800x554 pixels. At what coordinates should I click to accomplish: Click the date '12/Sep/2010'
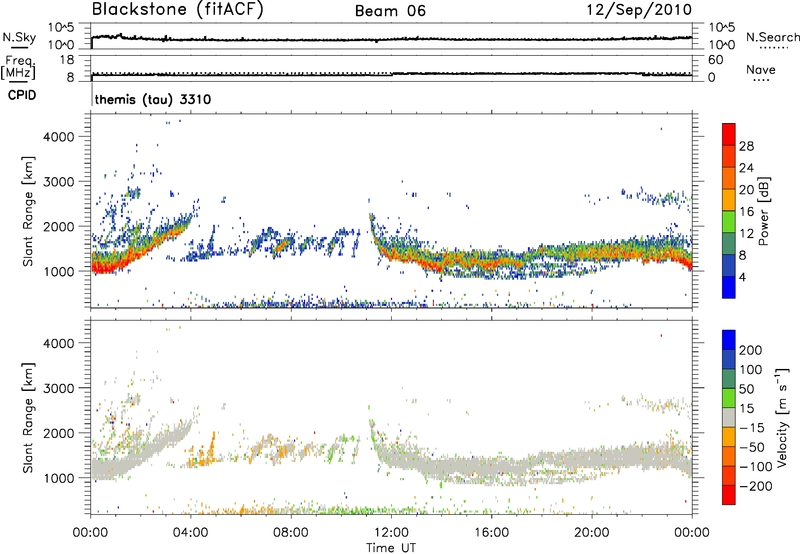click(639, 10)
